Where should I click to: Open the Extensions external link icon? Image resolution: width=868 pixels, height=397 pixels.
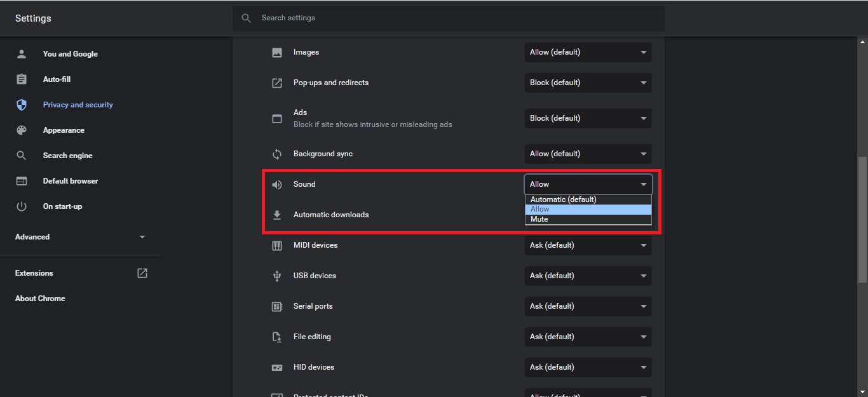click(x=142, y=273)
